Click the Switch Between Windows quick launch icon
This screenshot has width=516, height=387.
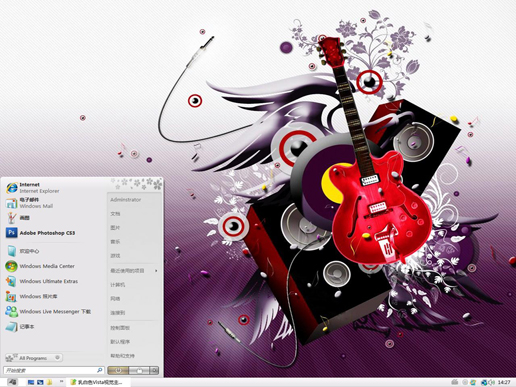[40, 382]
